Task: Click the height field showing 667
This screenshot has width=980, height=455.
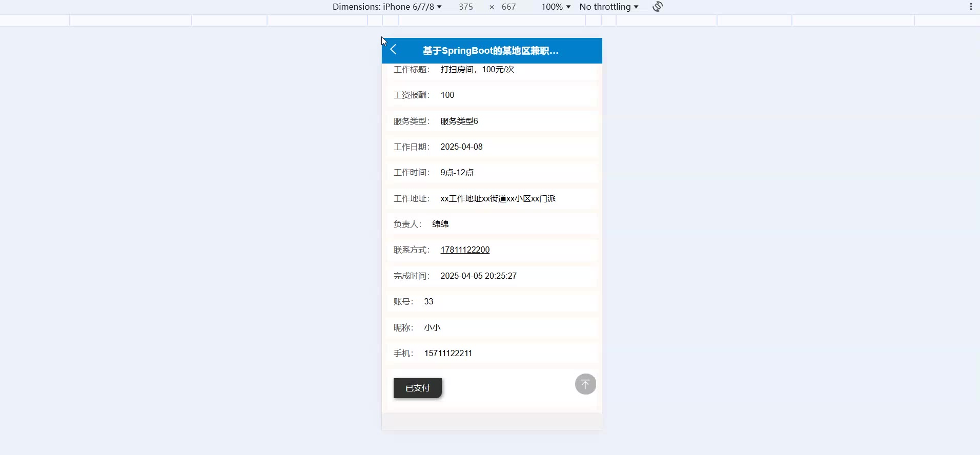Action: click(x=509, y=7)
